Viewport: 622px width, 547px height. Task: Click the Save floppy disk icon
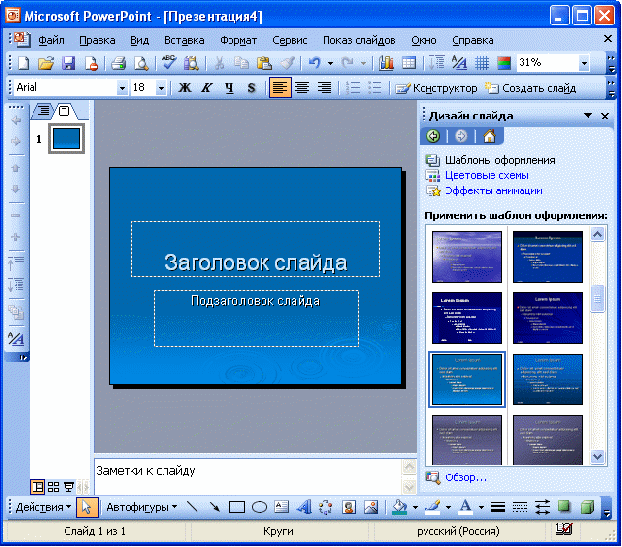coord(69,63)
